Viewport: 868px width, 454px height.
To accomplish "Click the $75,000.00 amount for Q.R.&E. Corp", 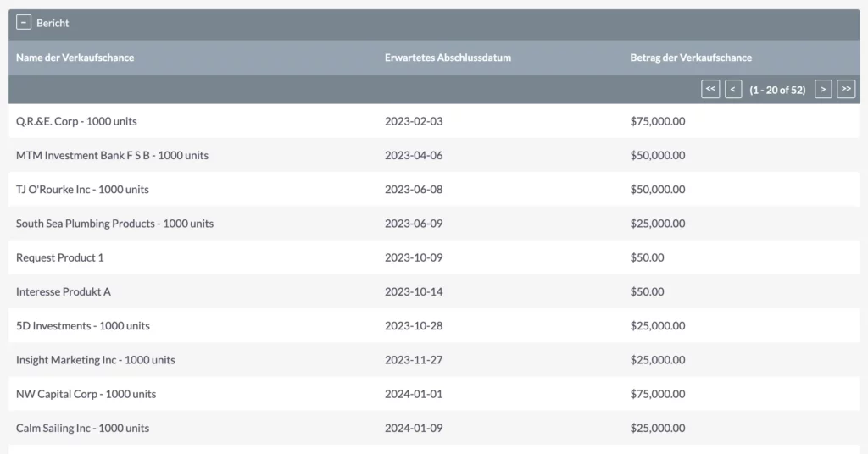I will pyautogui.click(x=658, y=121).
